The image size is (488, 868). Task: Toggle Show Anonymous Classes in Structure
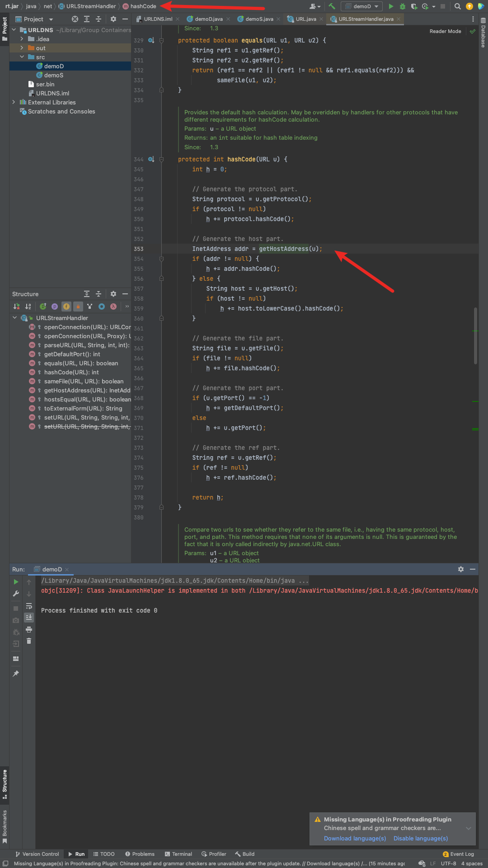pyautogui.click(x=102, y=307)
